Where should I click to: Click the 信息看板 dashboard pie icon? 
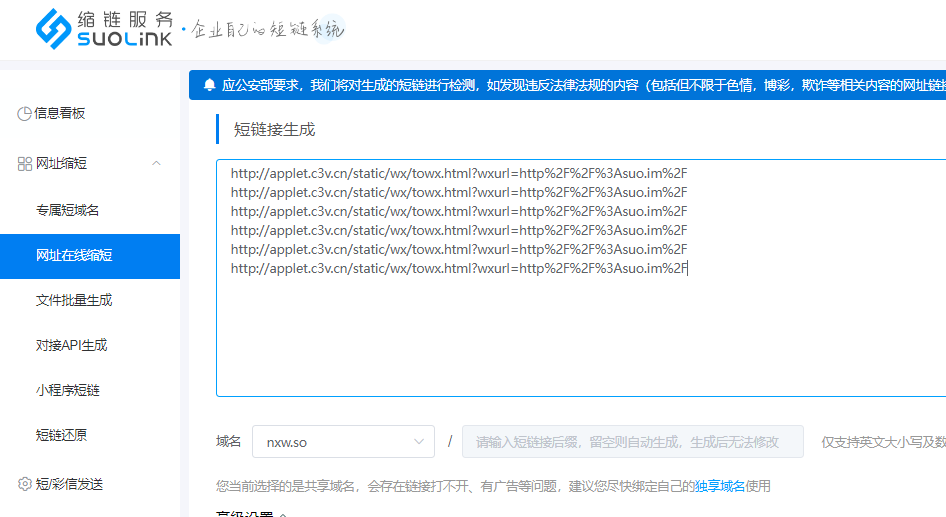tap(24, 113)
